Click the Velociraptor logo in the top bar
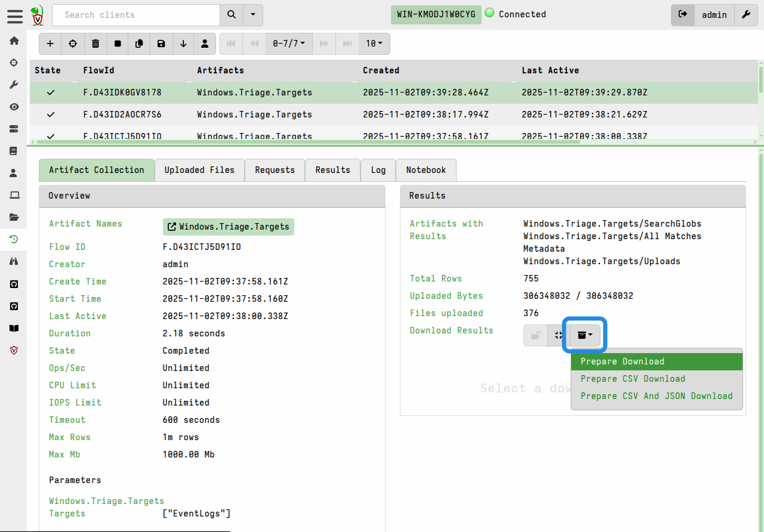 tap(38, 14)
